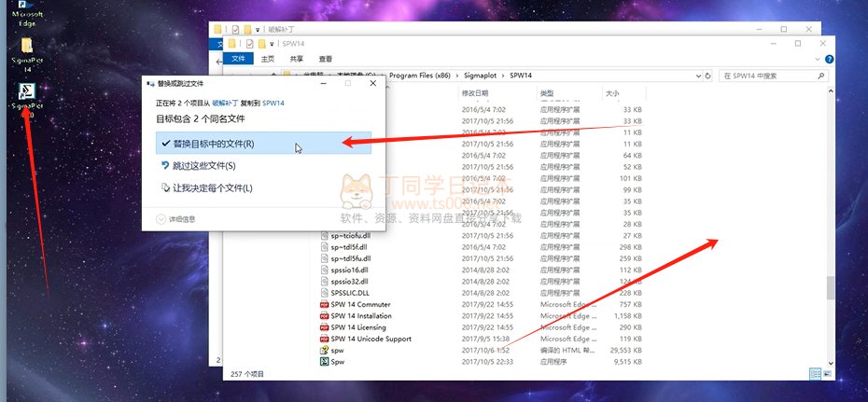Maximize the 破解补丁 background window
Image resolution: width=868 pixels, height=402 pixels.
[784, 29]
